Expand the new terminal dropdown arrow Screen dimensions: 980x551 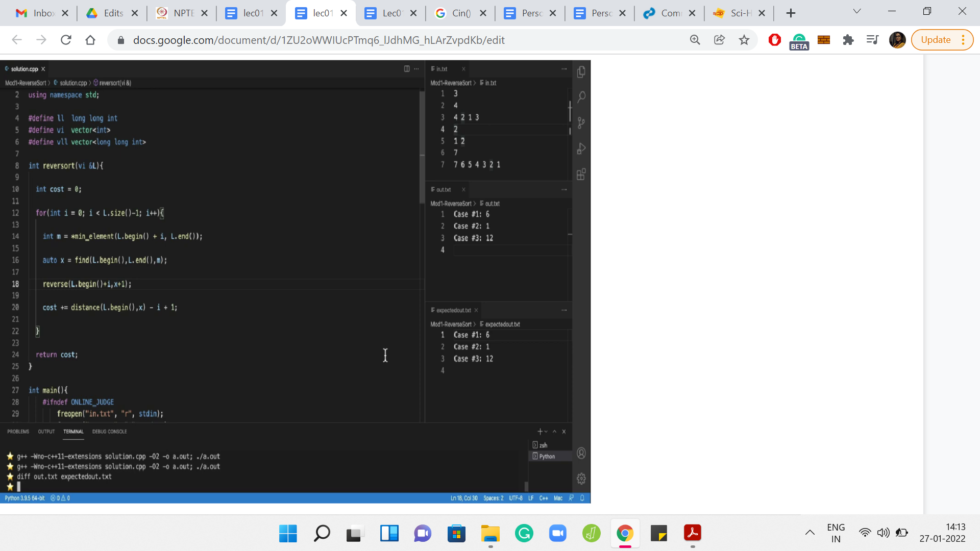[546, 432]
